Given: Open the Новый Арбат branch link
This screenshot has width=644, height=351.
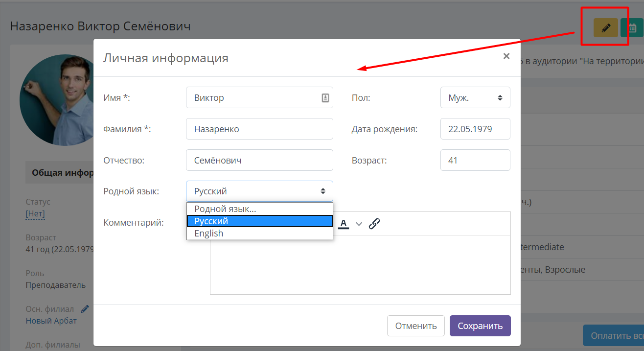Looking at the screenshot, I should 51,321.
